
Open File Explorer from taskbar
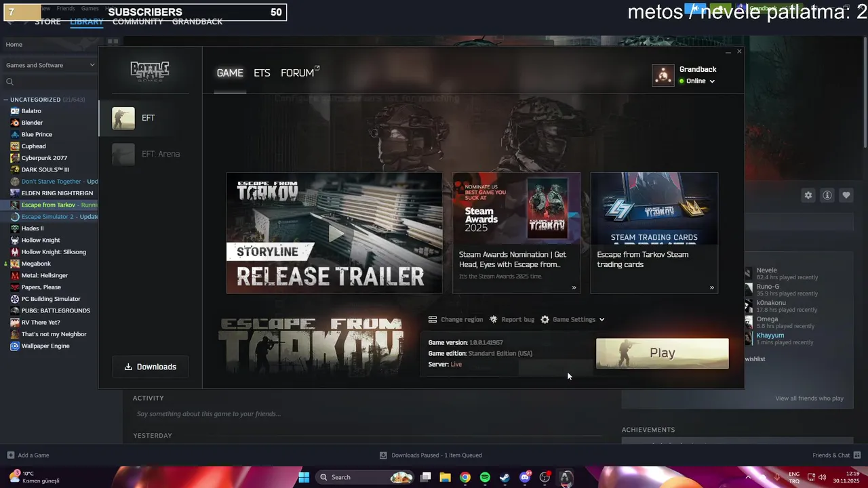[x=446, y=477]
